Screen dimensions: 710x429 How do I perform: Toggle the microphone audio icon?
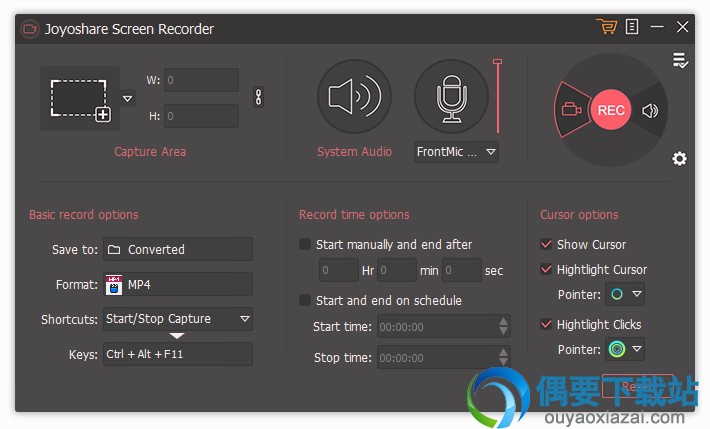[451, 96]
